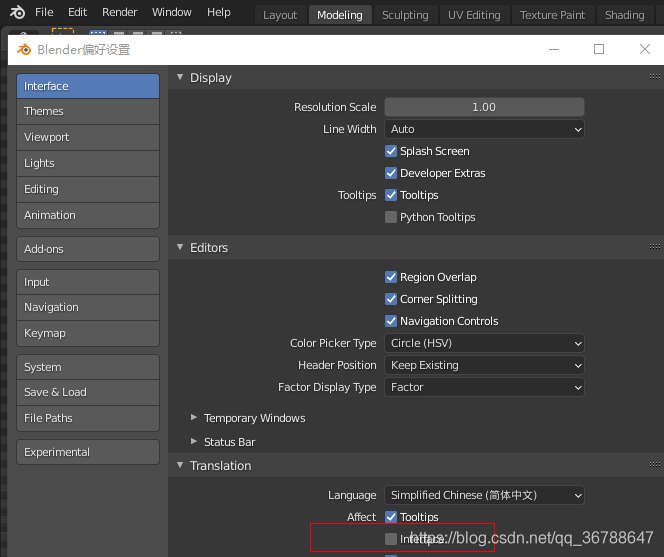The width and height of the screenshot is (664, 557).
Task: Open the Render menu
Action: [x=119, y=12]
